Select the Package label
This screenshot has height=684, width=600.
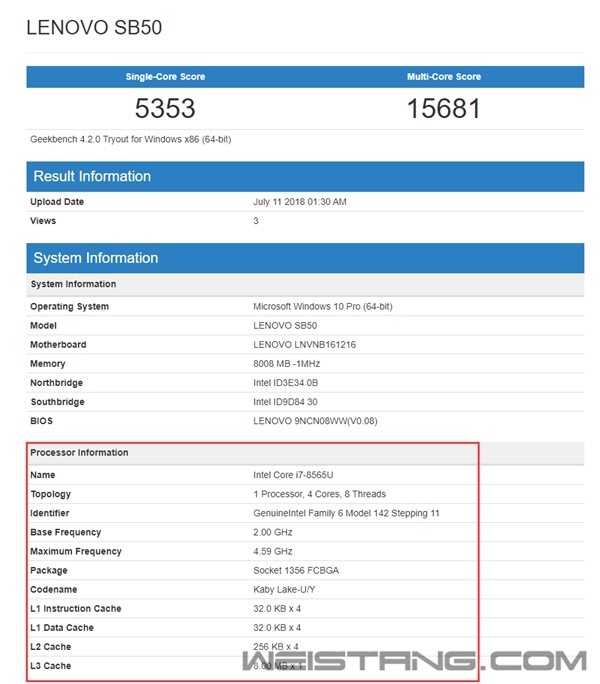click(x=49, y=570)
